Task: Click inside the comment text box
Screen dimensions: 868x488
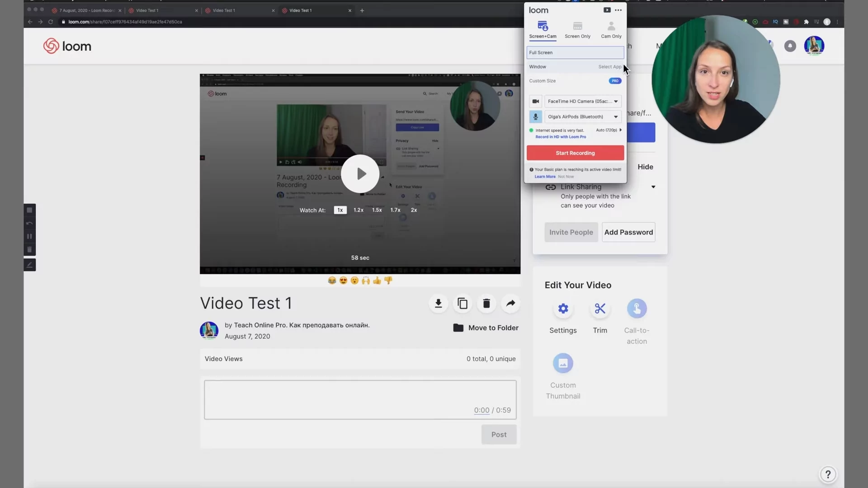Action: pos(360,400)
